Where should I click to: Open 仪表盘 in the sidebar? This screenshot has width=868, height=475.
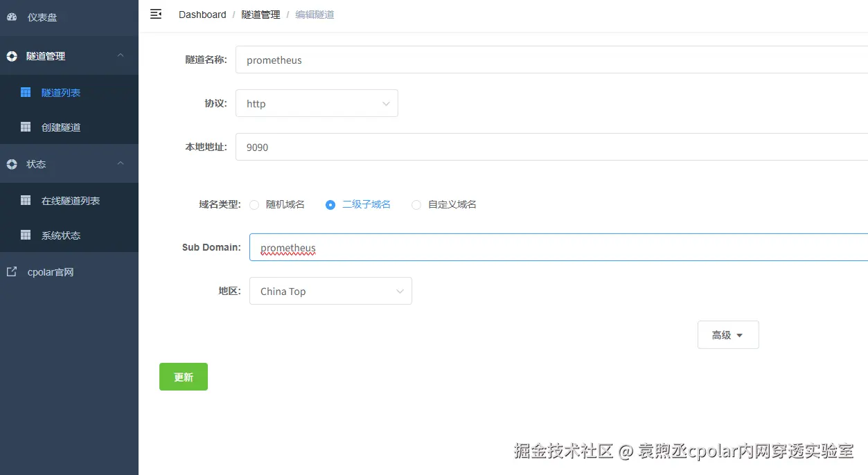(x=69, y=17)
